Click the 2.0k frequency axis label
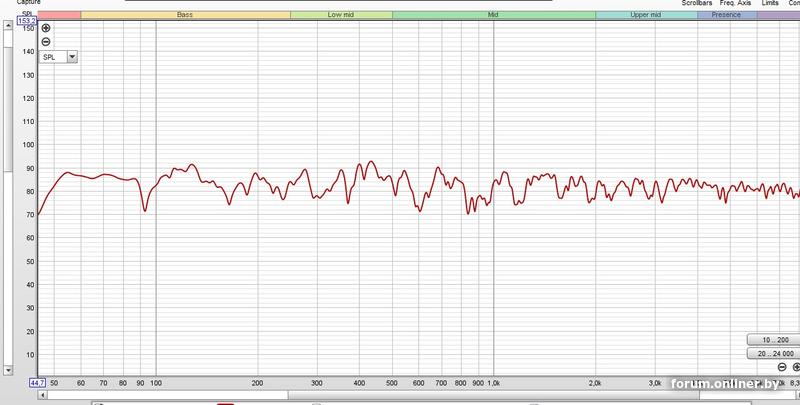 (x=595, y=383)
